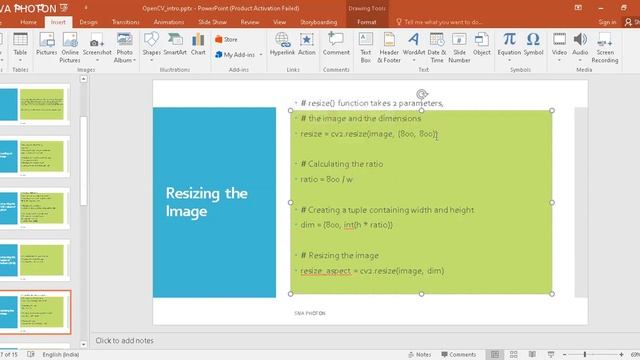Open the Review tab
Screen dimensions: 640x360
(x=250, y=22)
